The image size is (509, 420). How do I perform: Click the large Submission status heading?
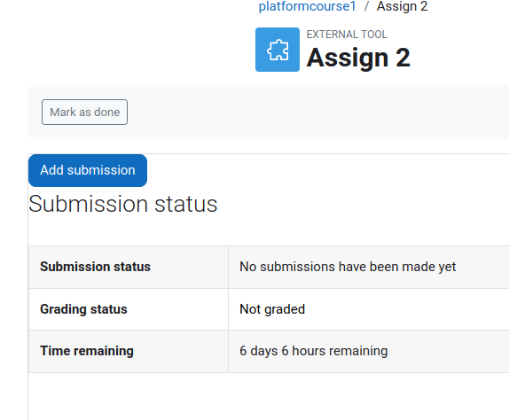[123, 204]
